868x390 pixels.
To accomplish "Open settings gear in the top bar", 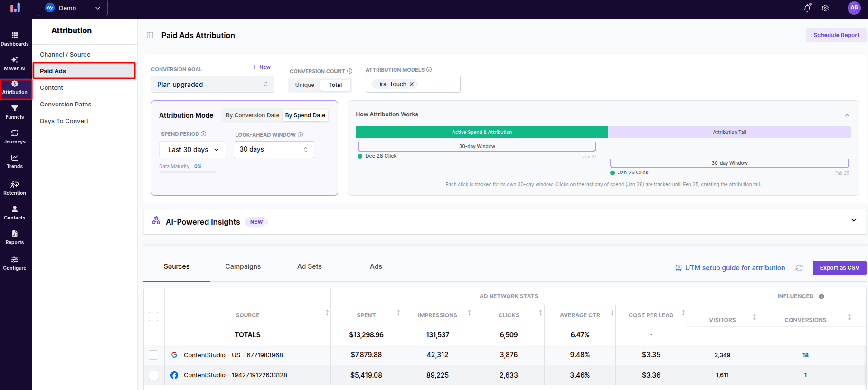I will pos(825,8).
